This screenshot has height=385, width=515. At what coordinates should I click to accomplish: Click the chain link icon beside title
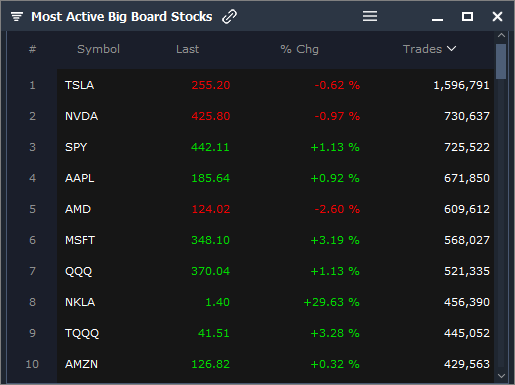coord(229,16)
